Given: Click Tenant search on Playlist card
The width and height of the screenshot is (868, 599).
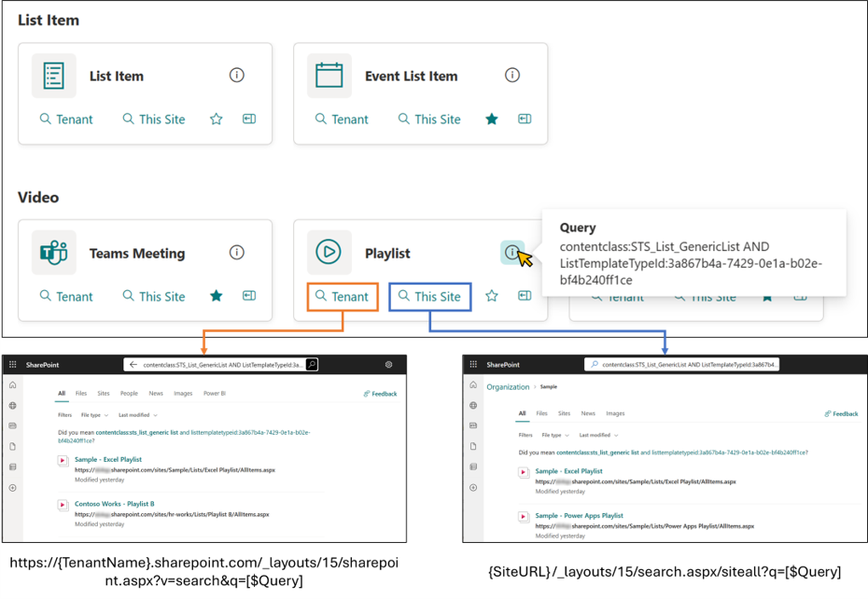Looking at the screenshot, I should click(x=343, y=296).
